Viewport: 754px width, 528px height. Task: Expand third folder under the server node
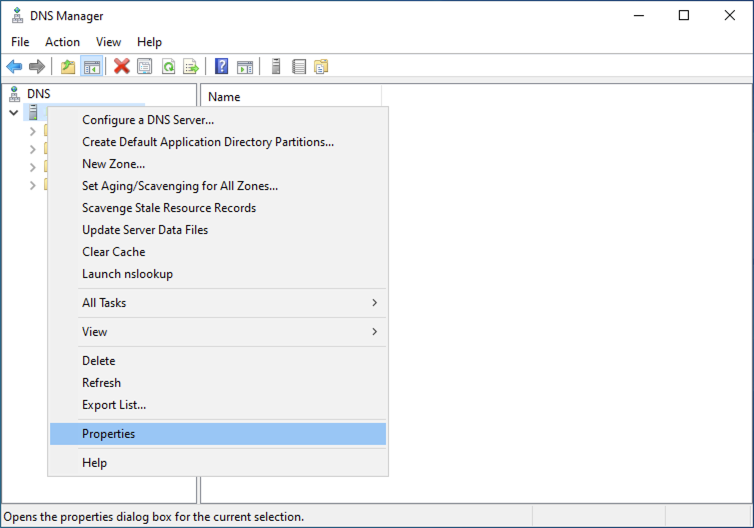33,167
